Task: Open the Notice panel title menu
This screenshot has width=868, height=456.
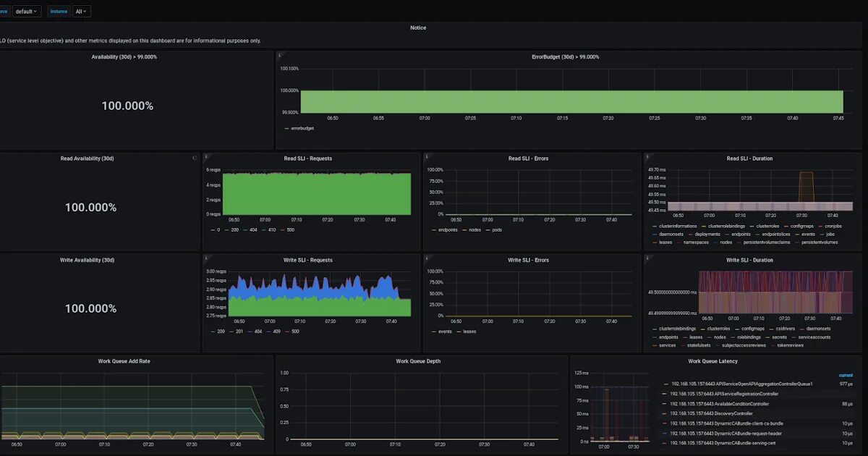Action: pos(418,28)
